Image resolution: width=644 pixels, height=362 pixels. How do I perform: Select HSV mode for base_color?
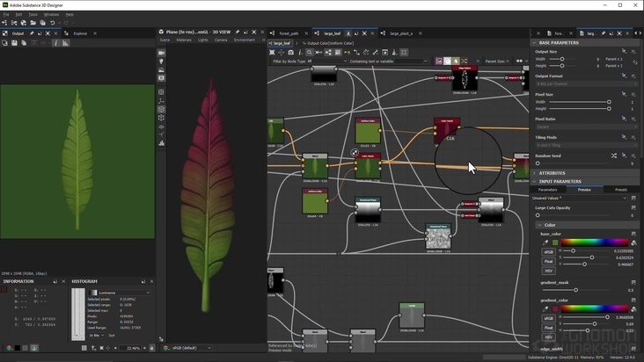point(549,271)
